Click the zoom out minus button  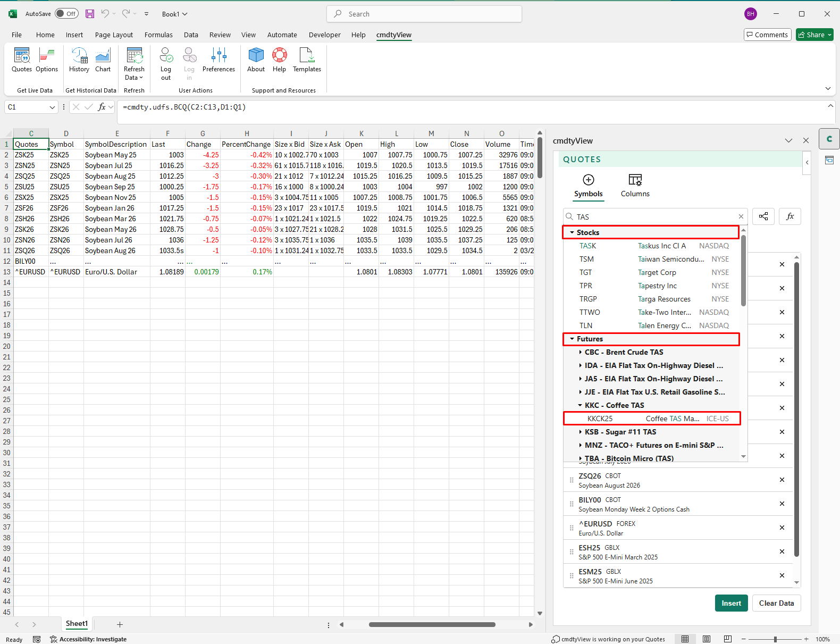743,639
